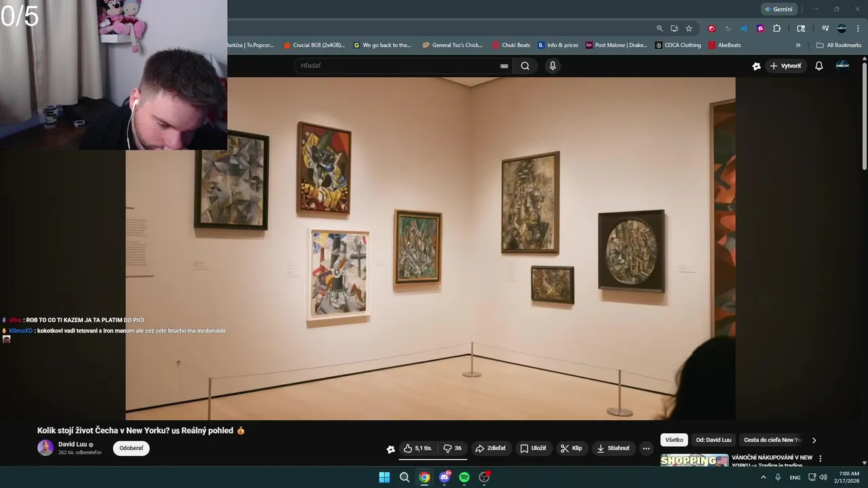The width and height of the screenshot is (868, 488).
Task: Open the General Tso's Chick... bookmark
Action: tap(452, 45)
